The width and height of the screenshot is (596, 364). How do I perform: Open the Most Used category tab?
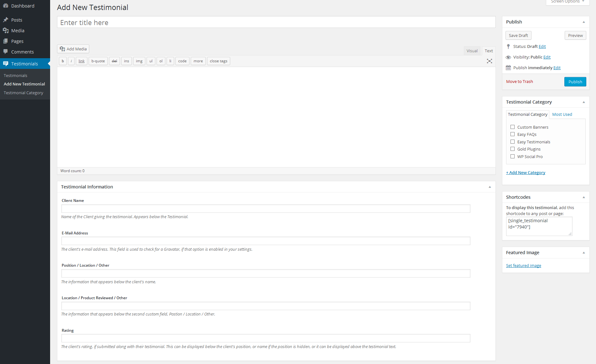point(562,114)
